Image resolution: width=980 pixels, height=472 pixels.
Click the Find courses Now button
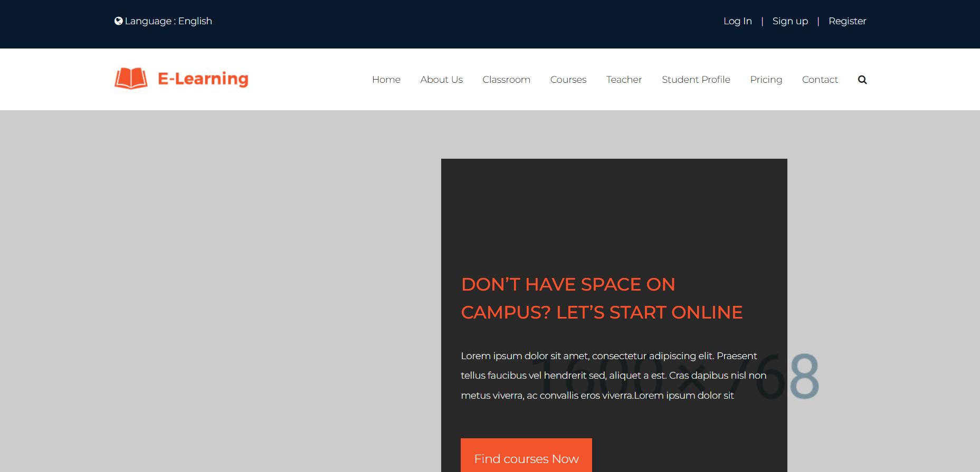tap(526, 456)
